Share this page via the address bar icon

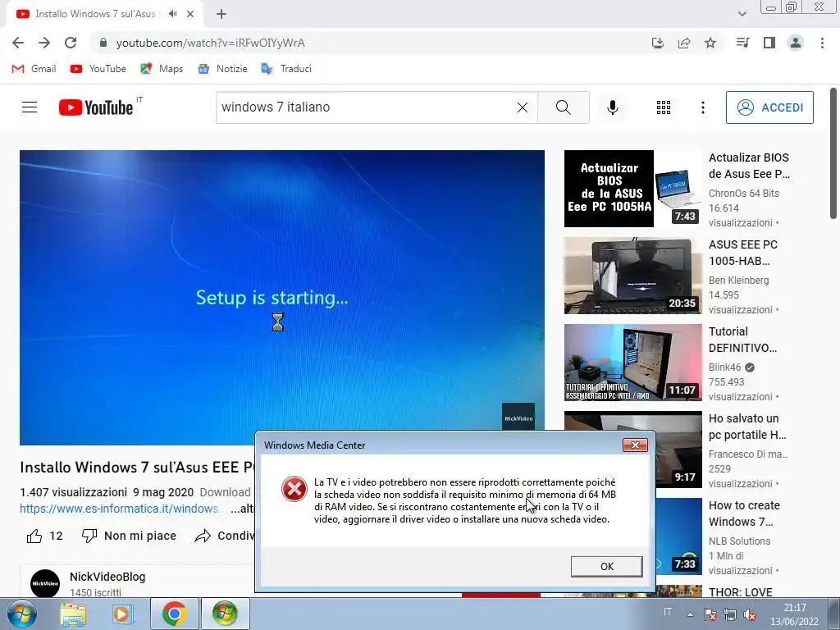684,43
